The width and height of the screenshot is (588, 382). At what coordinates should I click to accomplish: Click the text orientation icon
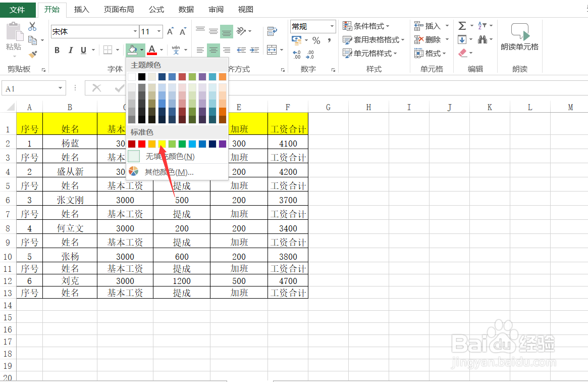pyautogui.click(x=241, y=31)
